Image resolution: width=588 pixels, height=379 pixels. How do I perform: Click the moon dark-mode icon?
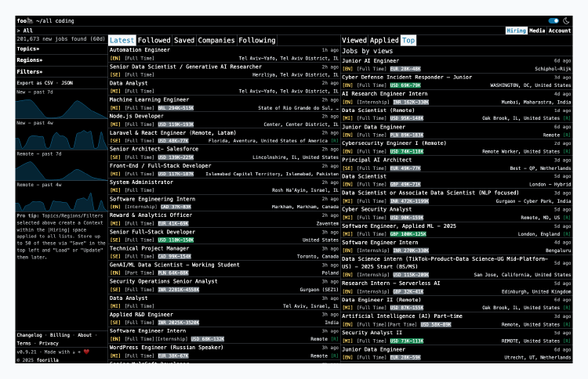[566, 21]
